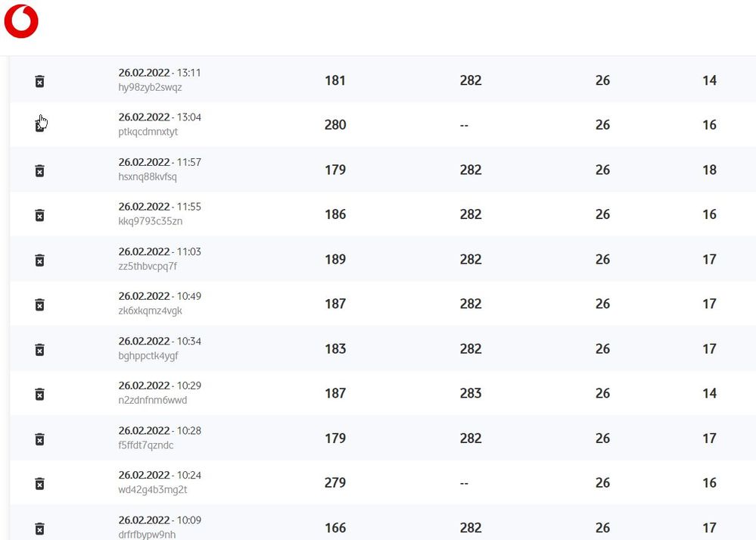Click the 189 value in the 11:03 row

pyautogui.click(x=335, y=259)
